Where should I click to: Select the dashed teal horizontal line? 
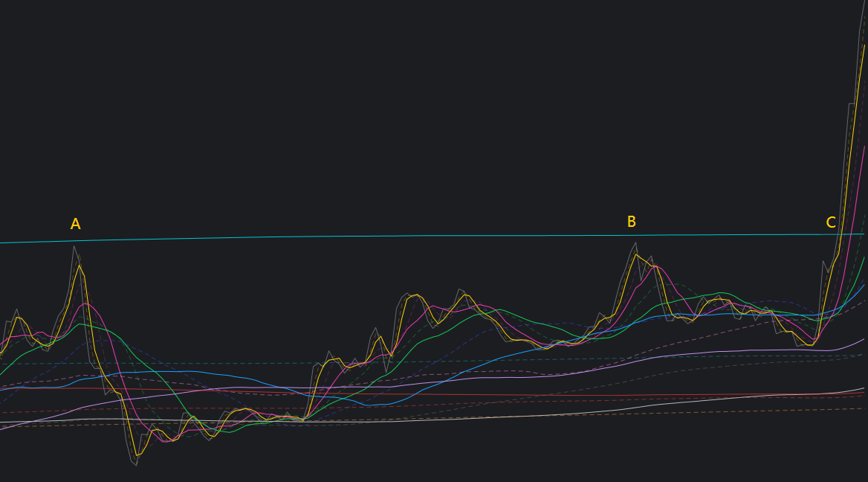click(x=432, y=361)
